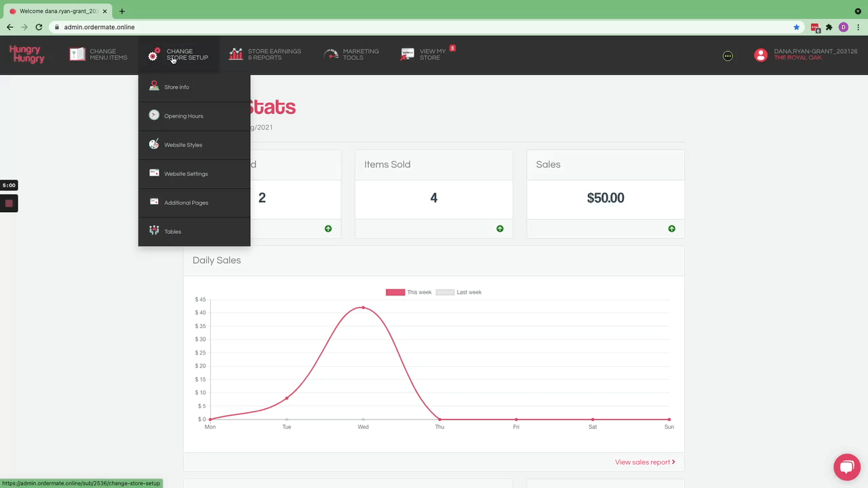Open Website Settings menu entry

coord(194,174)
